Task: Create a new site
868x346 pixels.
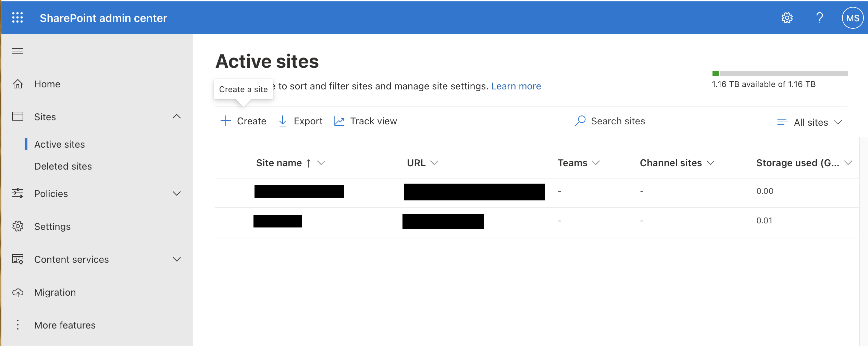Action: (x=243, y=121)
